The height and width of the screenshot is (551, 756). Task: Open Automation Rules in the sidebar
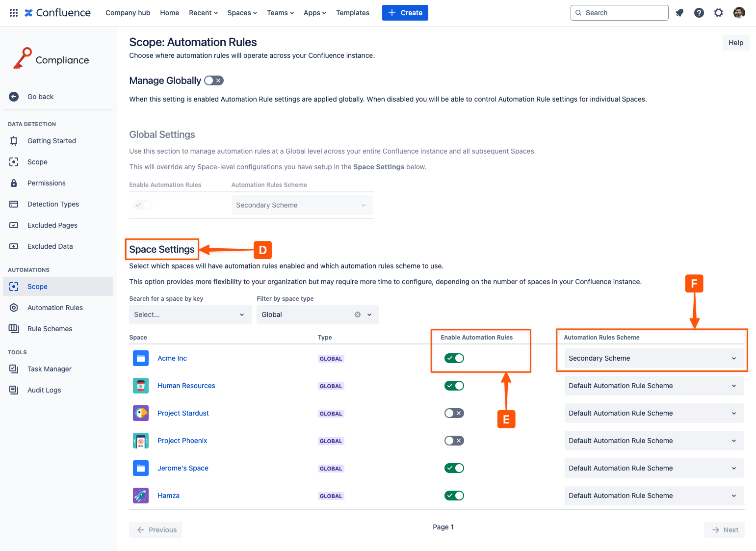[55, 308]
